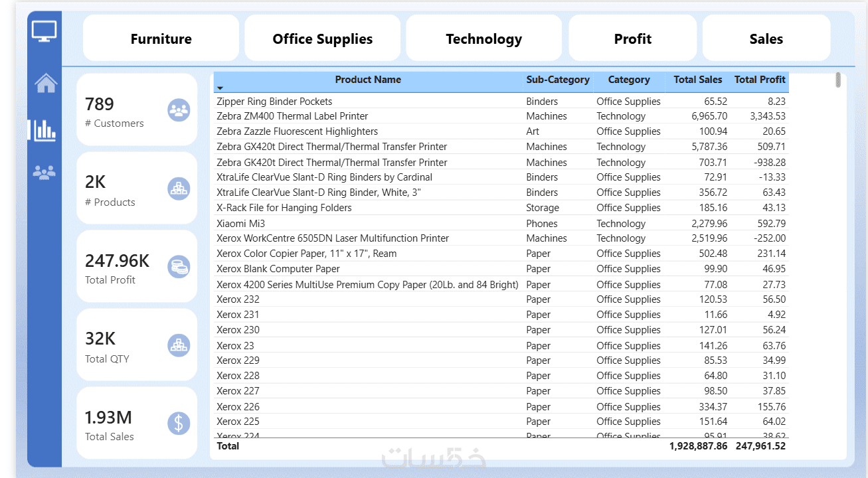Select Xerox Blank Computer Paper
Image resolution: width=868 pixels, height=478 pixels.
[278, 269]
